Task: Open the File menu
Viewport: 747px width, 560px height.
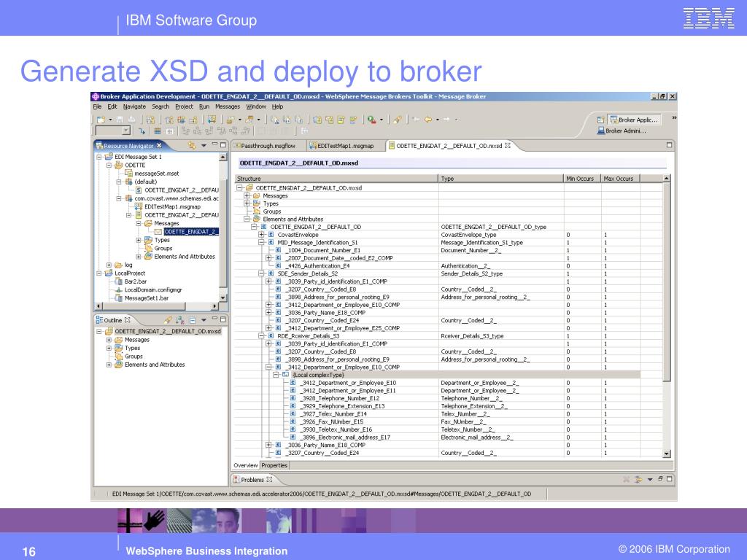Action: 97,106
